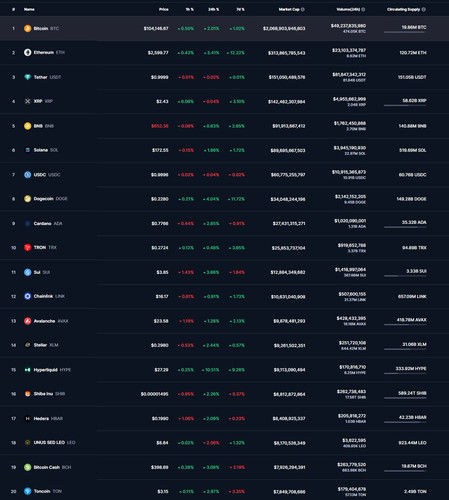Click Solana price $172.55

pos(160,150)
